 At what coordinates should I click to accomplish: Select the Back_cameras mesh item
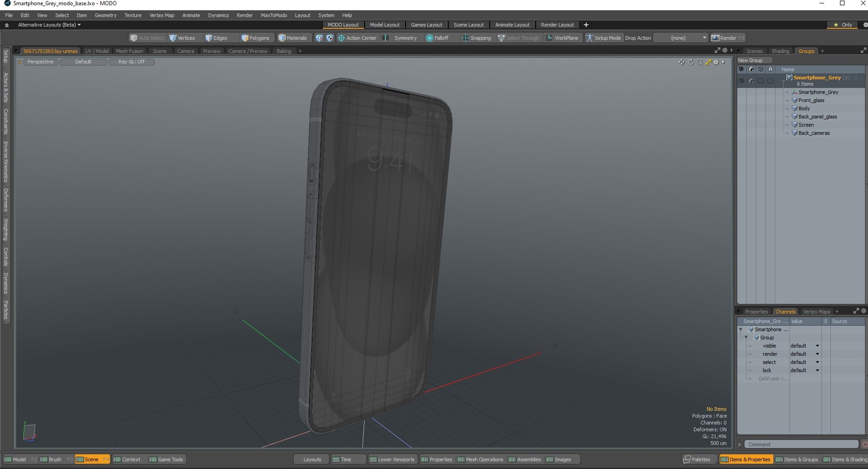(x=814, y=133)
